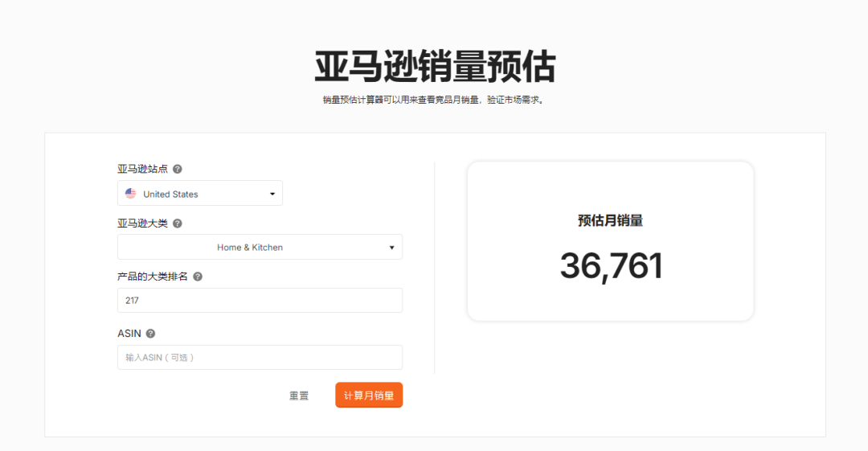The width and height of the screenshot is (868, 451).
Task: Click the 亚马逊大类 field label
Action: click(142, 223)
